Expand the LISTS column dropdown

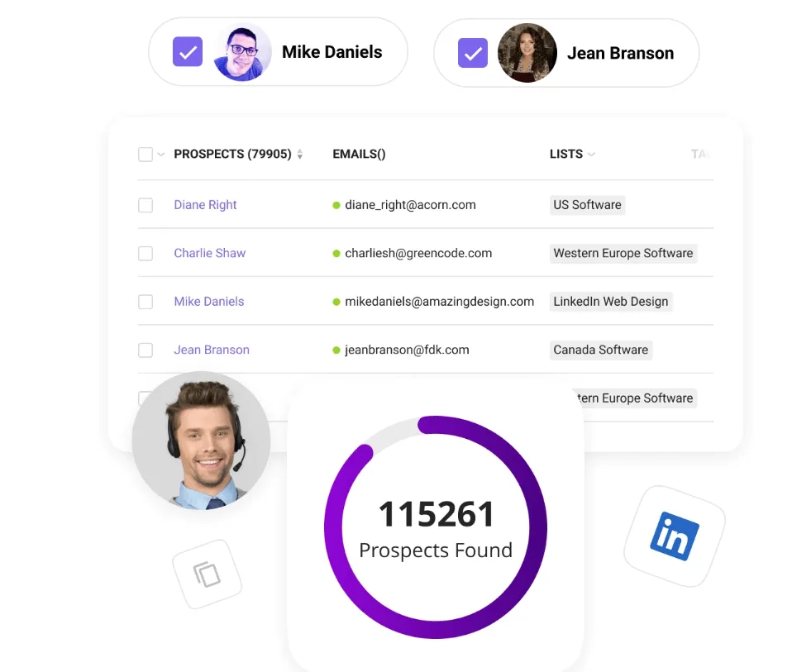591,155
